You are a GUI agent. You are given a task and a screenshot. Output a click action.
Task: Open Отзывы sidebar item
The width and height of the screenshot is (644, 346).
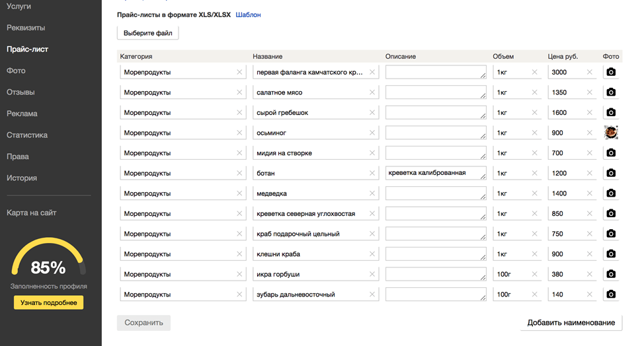coord(20,92)
